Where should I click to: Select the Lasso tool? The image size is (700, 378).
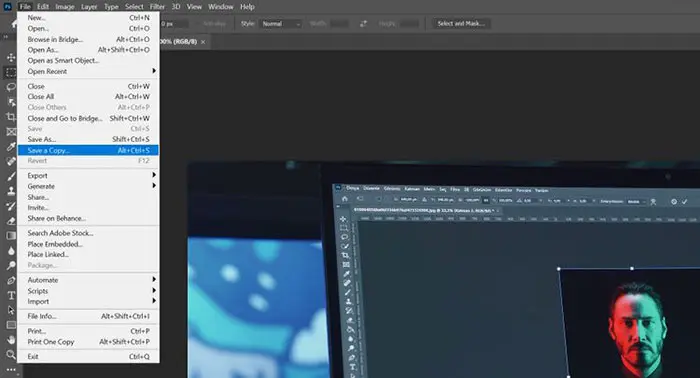pyautogui.click(x=11, y=87)
